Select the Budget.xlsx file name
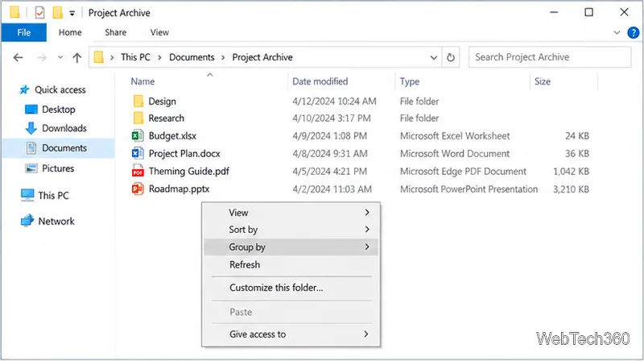 [x=172, y=135]
